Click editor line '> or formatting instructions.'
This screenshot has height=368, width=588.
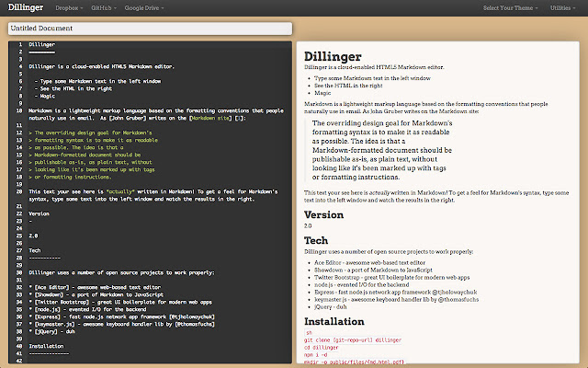pyautogui.click(x=70, y=177)
